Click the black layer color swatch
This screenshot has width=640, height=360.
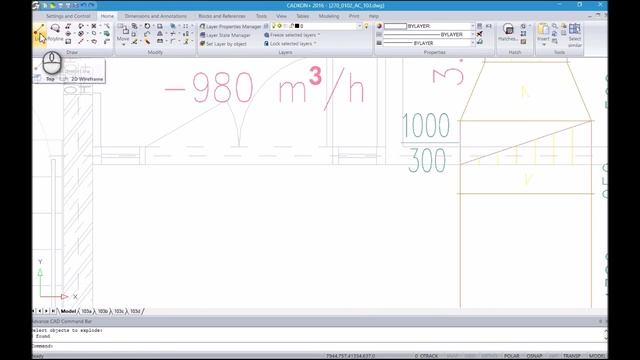tap(297, 26)
